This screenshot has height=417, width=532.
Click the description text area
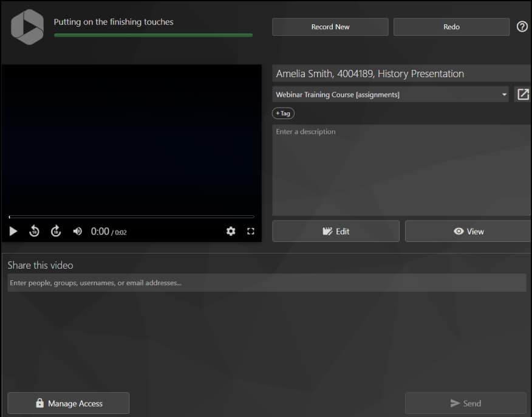point(401,170)
